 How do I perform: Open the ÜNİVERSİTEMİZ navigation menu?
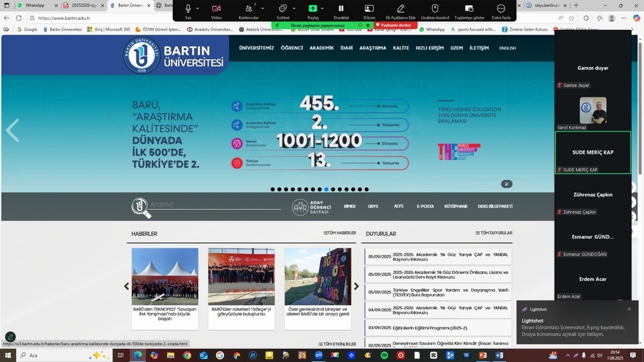pyautogui.click(x=257, y=48)
